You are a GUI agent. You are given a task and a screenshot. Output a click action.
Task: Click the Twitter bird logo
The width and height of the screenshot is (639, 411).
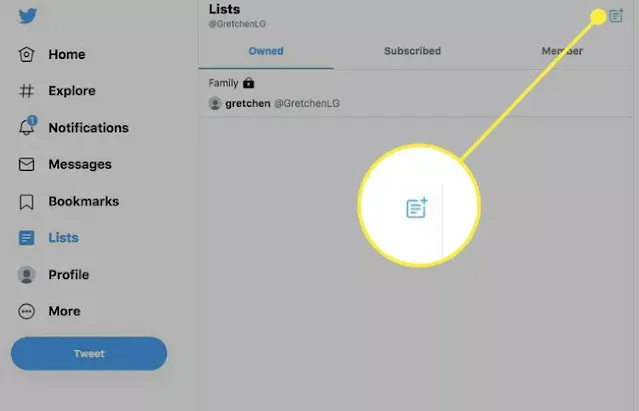pyautogui.click(x=27, y=15)
